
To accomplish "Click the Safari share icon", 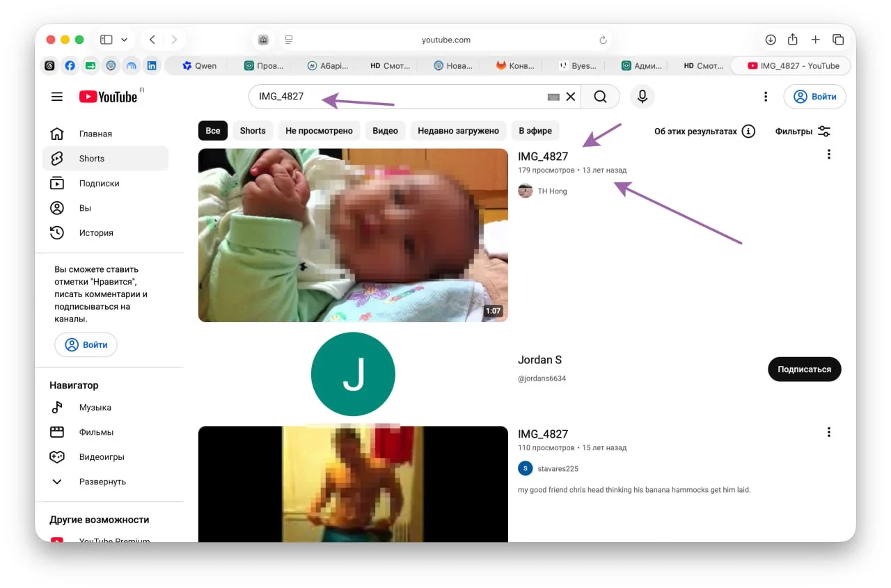I will coord(793,40).
